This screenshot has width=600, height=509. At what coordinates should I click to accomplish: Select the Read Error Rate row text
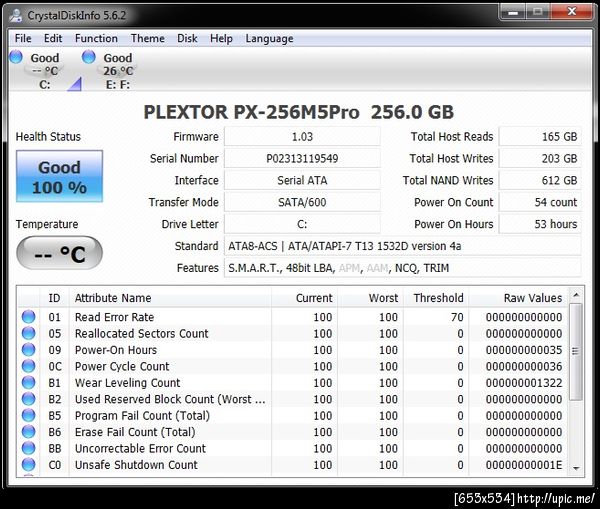[x=114, y=317]
